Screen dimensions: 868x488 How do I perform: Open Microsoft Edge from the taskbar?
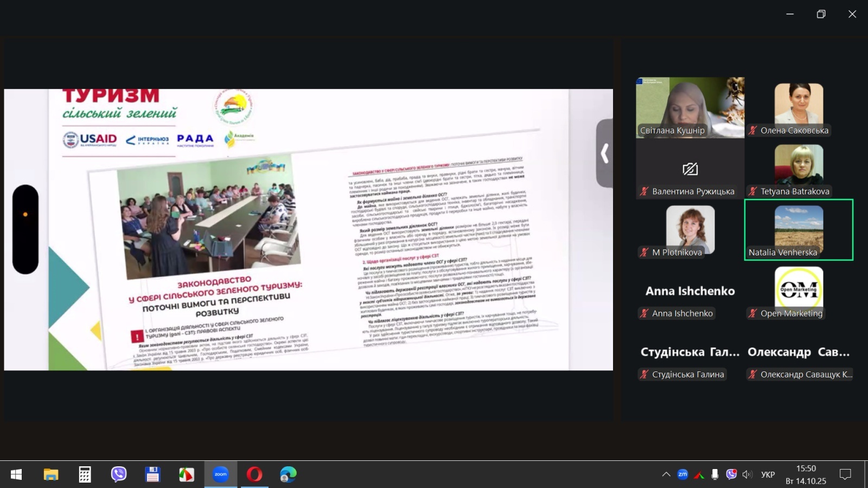[x=288, y=474]
